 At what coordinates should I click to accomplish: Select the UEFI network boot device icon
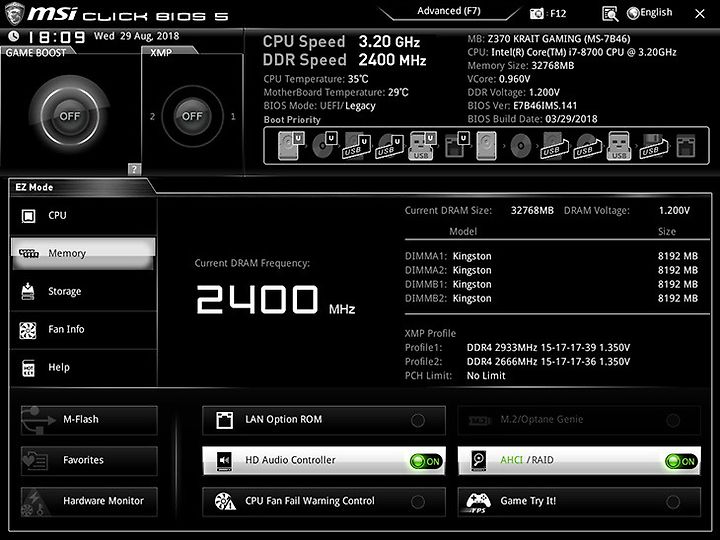456,145
